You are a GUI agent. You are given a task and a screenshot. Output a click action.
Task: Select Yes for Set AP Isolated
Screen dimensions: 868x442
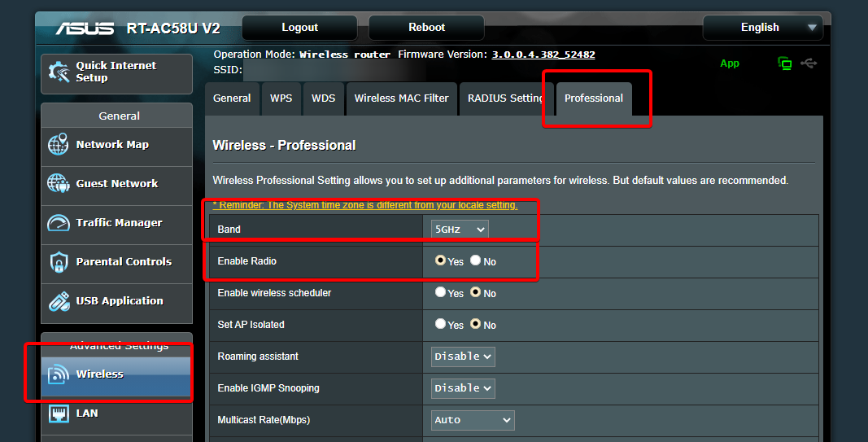click(441, 323)
